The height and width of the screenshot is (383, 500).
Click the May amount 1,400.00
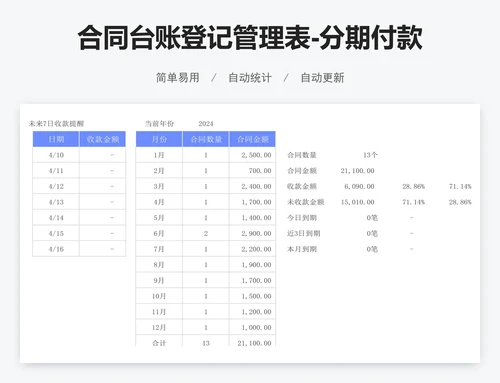(256, 218)
